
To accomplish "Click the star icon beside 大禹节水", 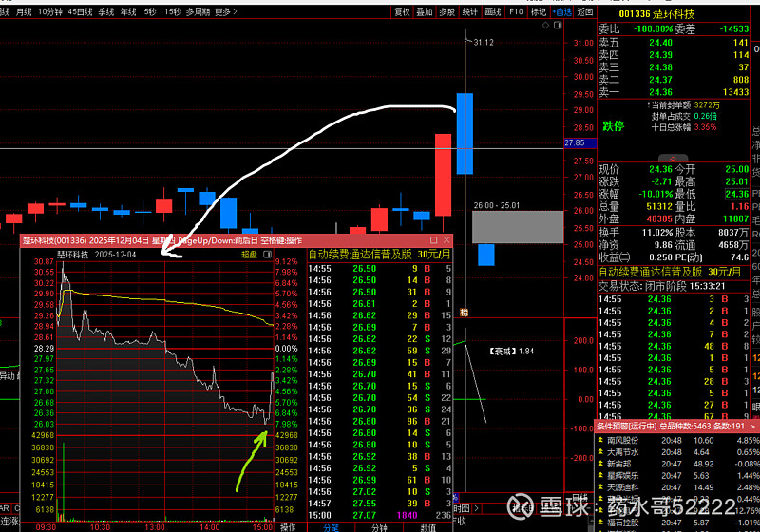I will 601,452.
